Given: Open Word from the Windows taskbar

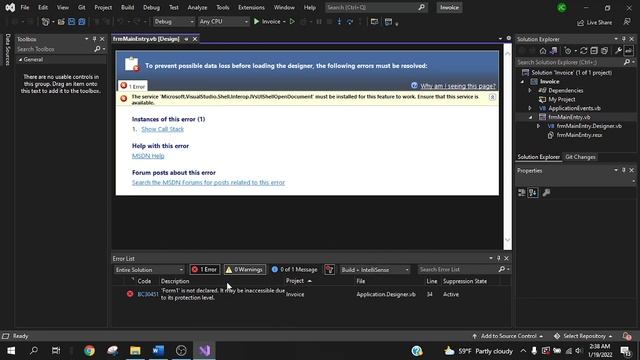Looking at the screenshot, I should click(x=158, y=351).
